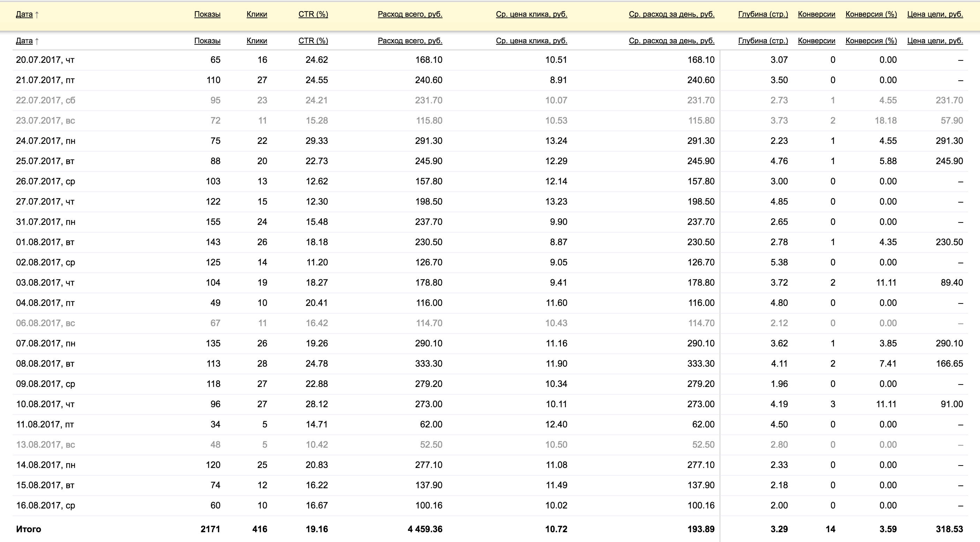980x542 pixels.
Task: Select the 10.08.2017, чт date cell
Action: pyautogui.click(x=45, y=404)
